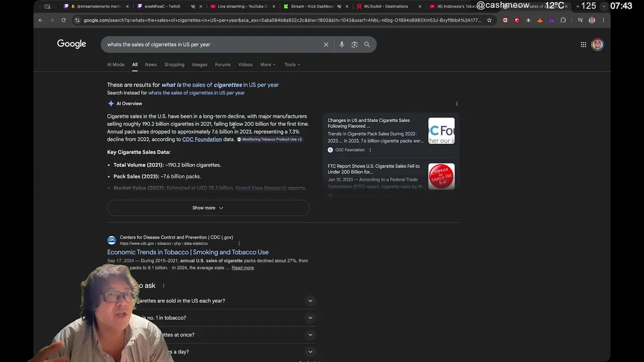Viewport: 644px width, 362px height.
Task: Select the Videos results tab
Action: click(246, 64)
